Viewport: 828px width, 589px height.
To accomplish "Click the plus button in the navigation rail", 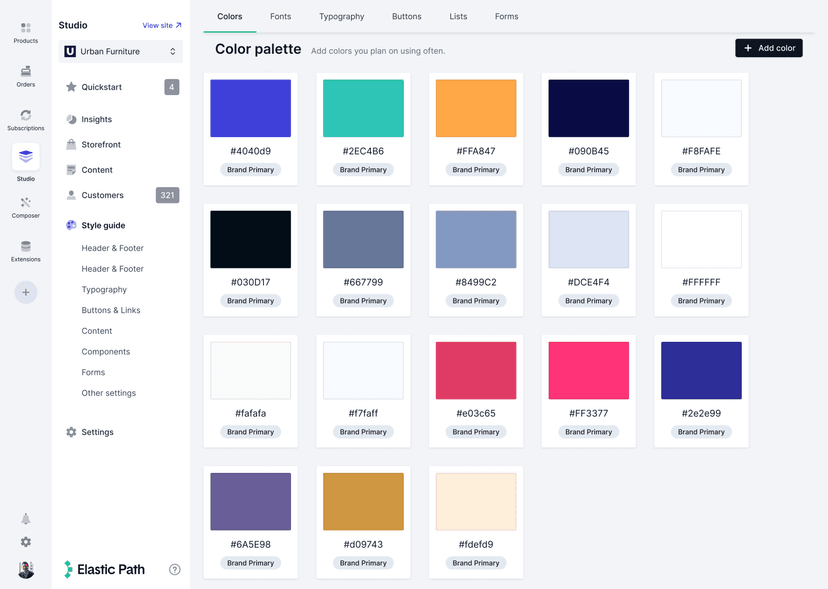I will (x=25, y=292).
